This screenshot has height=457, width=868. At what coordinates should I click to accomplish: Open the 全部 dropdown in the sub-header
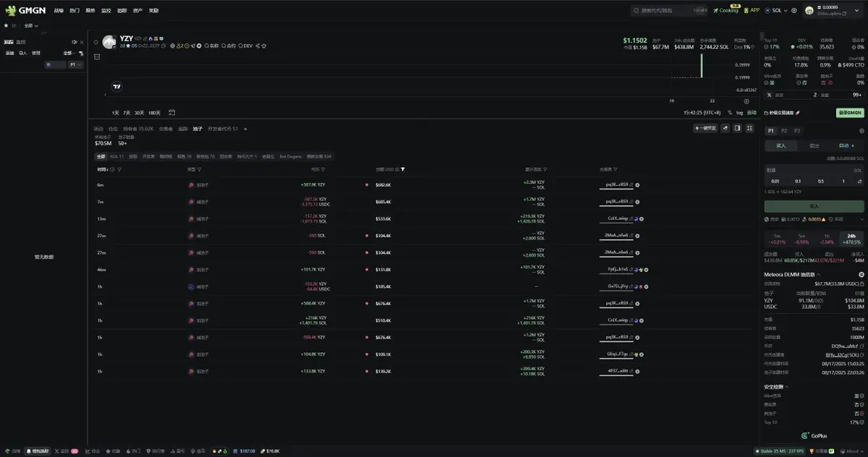click(x=31, y=25)
